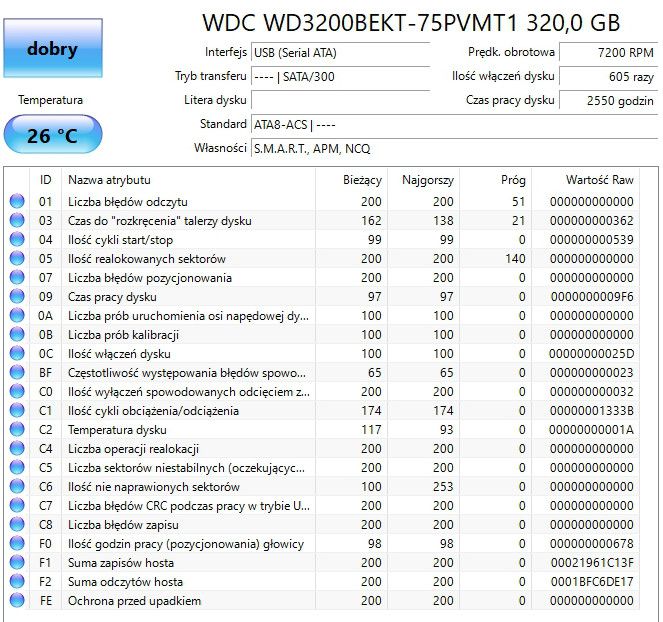
Task: Click the blue status orb for attribute 01
Action: point(17,201)
